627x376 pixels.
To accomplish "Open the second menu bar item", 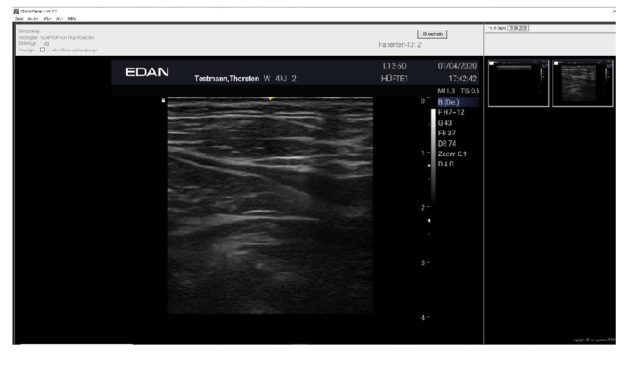I will [33, 18].
